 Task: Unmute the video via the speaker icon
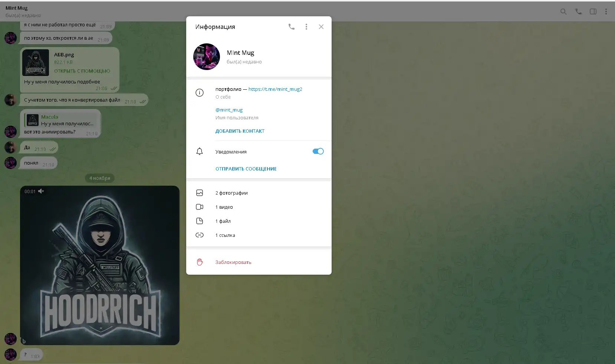(x=41, y=191)
